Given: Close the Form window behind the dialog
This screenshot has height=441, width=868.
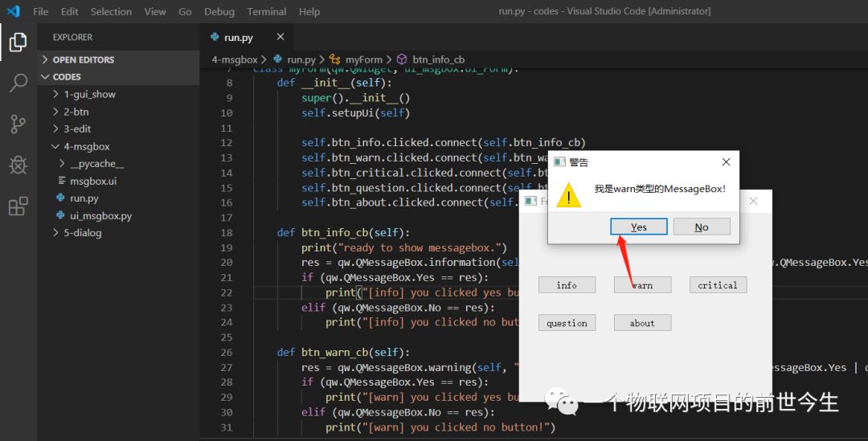Looking at the screenshot, I should [753, 201].
